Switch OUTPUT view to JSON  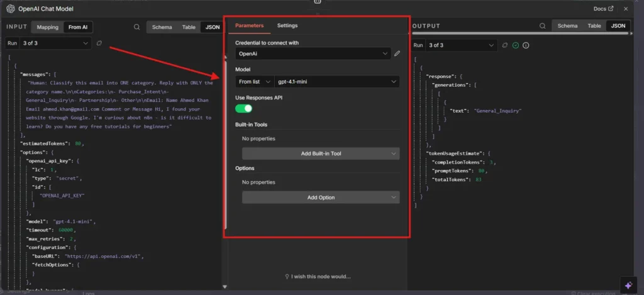(618, 26)
